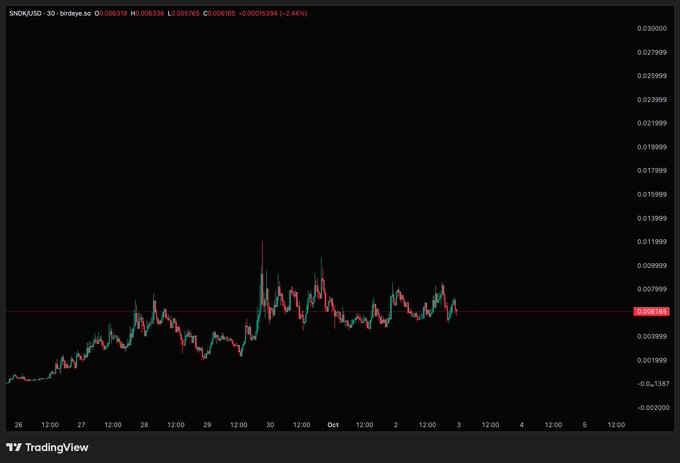Click the 0.025999 price axis label
The image size is (680, 463).
click(652, 76)
